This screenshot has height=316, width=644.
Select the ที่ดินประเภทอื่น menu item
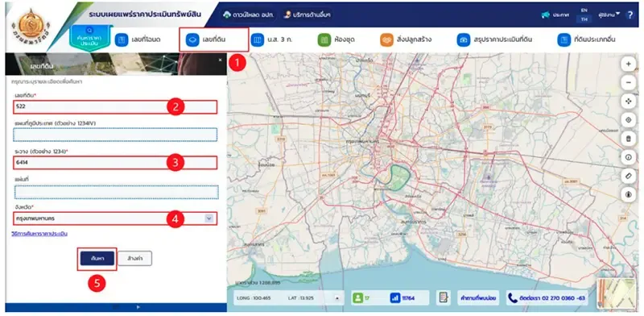(x=587, y=40)
